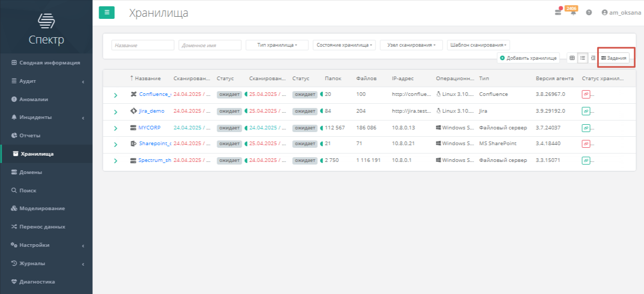Expand the Журналы sidebar menu
Screen dimensions: 644x294
[46, 263]
